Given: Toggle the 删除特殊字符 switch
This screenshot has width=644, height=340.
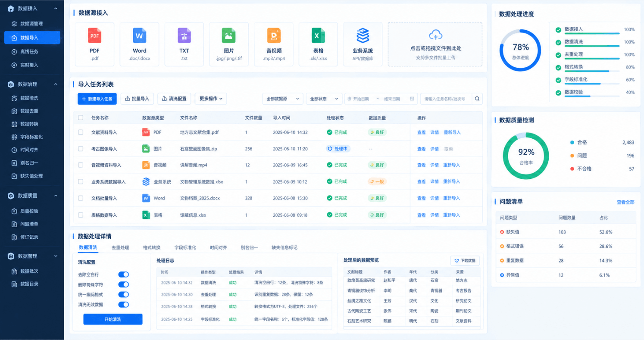Looking at the screenshot, I should tap(124, 284).
